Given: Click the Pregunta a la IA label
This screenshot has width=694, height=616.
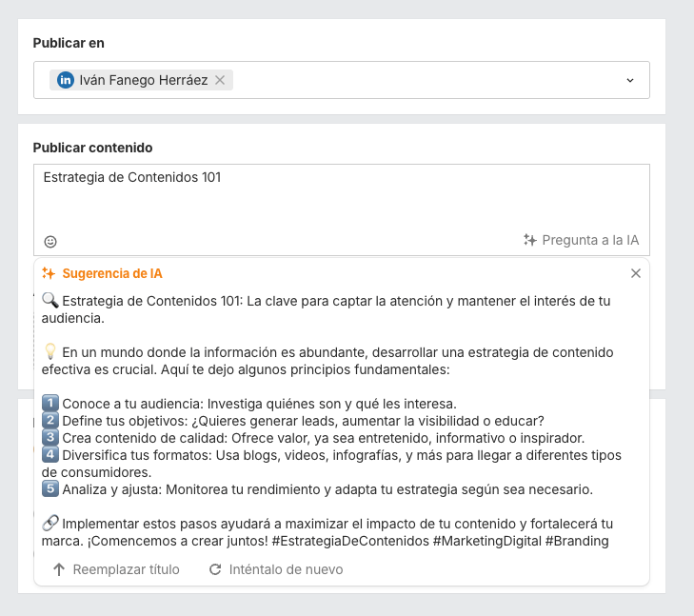Looking at the screenshot, I should (x=590, y=240).
